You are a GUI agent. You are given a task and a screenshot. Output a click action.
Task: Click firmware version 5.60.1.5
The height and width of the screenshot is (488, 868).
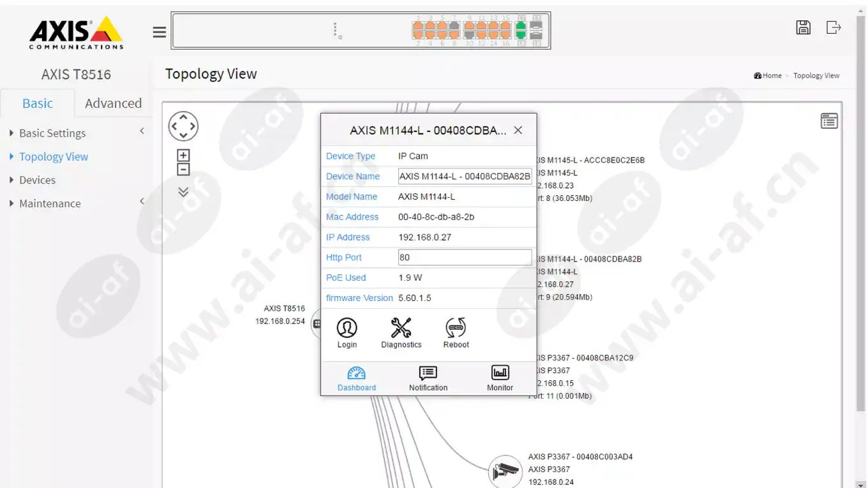415,298
